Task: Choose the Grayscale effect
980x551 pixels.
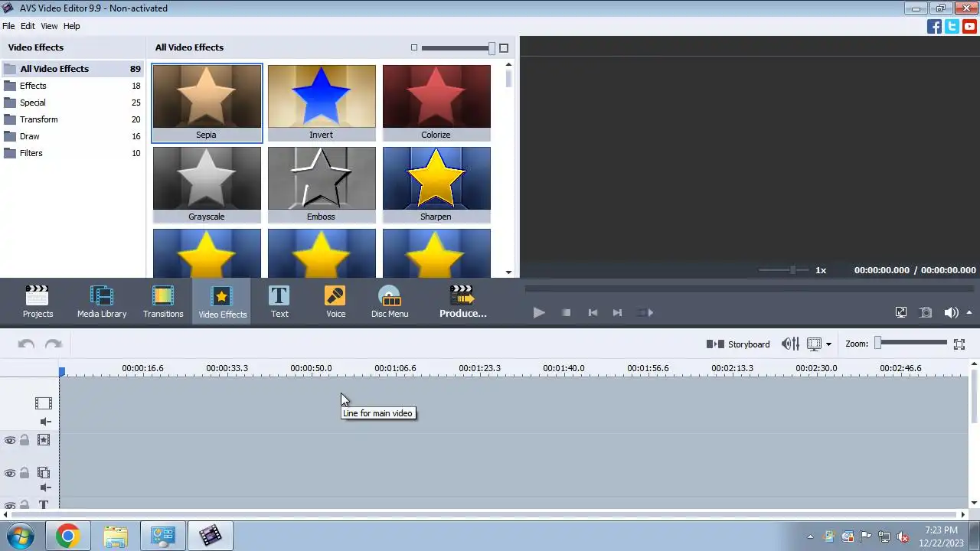Action: [207, 184]
